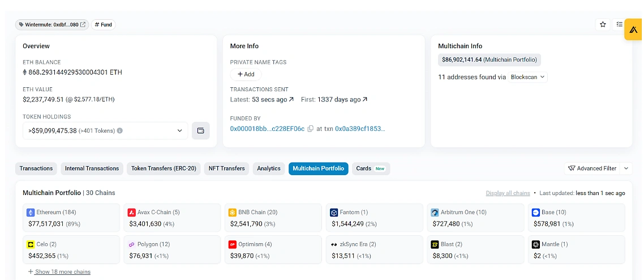Viewport: 644px width, 280px height.
Task: Click the Mantle chain logo
Action: 535,245
